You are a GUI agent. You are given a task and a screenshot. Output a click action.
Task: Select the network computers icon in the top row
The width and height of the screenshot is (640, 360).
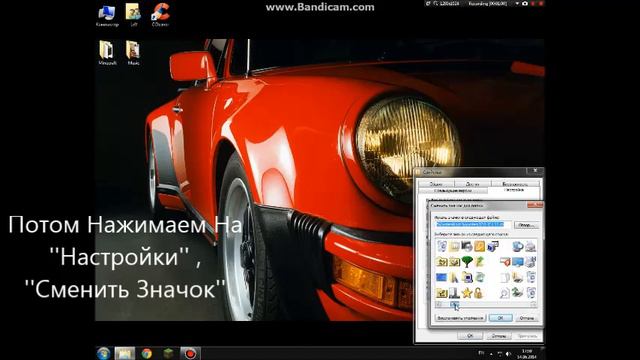(493, 246)
